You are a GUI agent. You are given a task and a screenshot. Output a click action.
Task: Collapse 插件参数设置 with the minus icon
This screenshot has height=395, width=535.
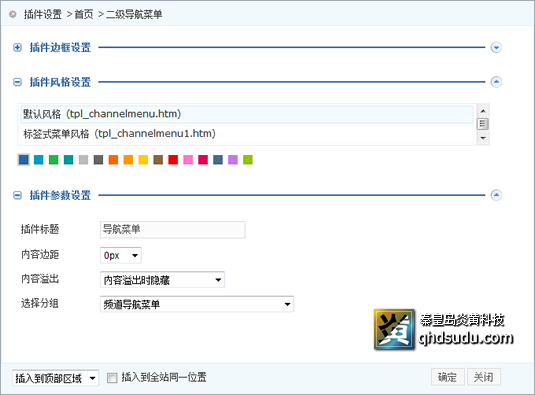point(17,195)
